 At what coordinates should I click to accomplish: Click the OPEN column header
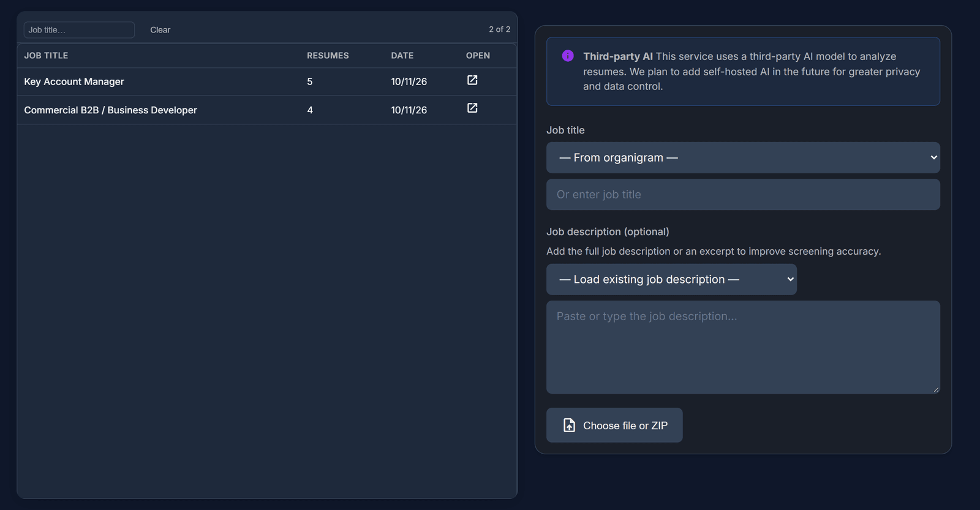[478, 55]
